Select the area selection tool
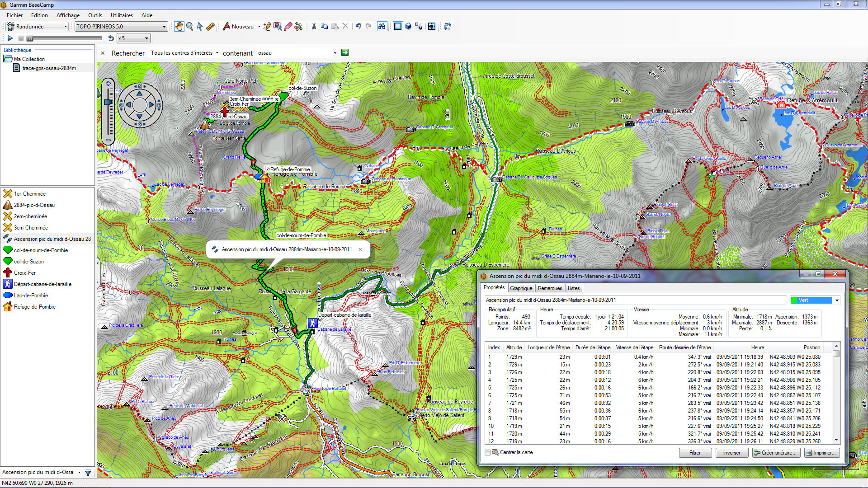 (278, 27)
